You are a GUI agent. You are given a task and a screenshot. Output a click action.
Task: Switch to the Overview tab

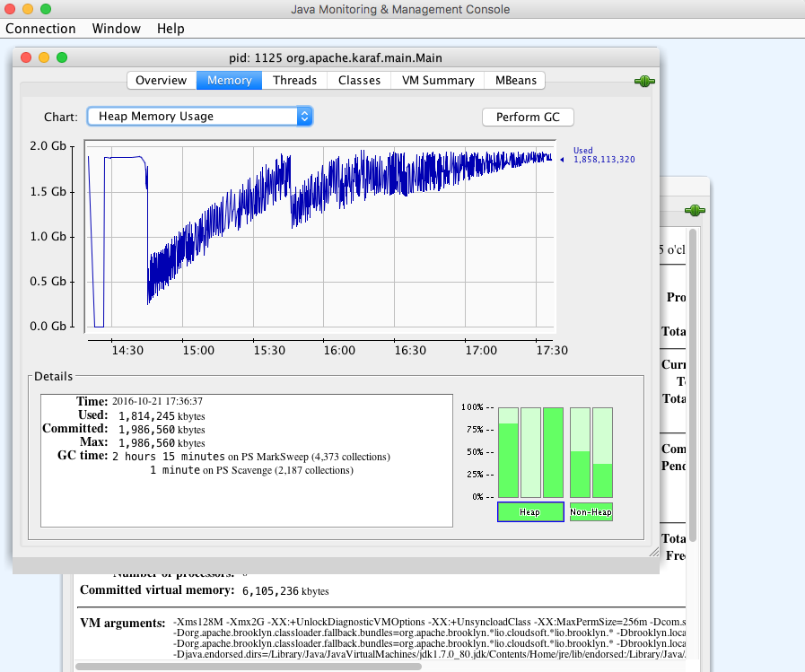(x=162, y=81)
